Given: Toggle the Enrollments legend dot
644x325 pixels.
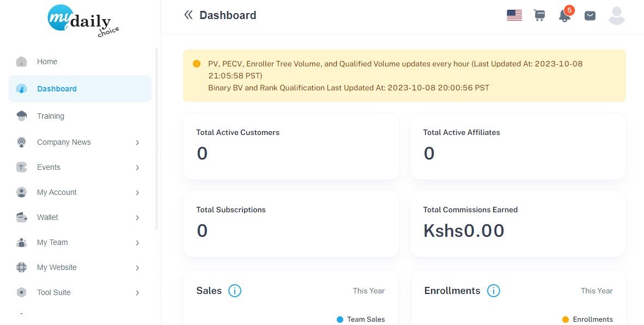Looking at the screenshot, I should click(566, 319).
